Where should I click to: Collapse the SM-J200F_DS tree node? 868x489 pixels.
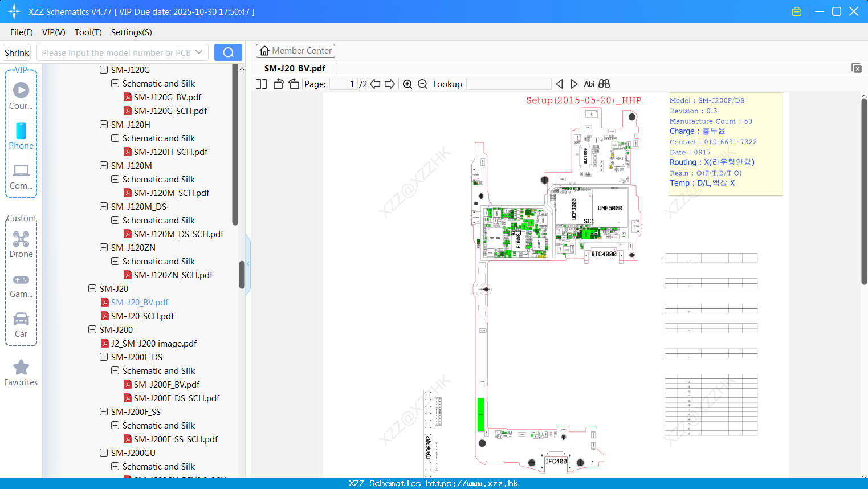(104, 357)
